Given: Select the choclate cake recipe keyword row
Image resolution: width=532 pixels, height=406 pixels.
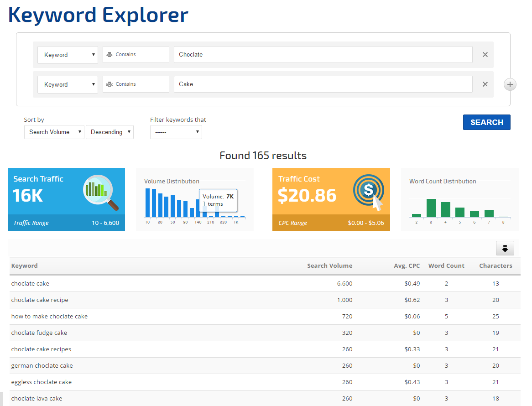Looking at the screenshot, I should (x=40, y=300).
